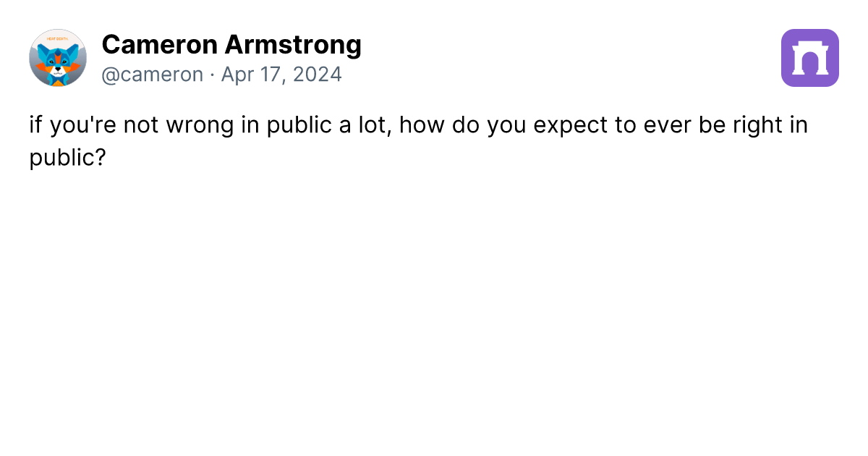The width and height of the screenshot is (868, 456).
Task: Click the dot separator after @cameron
Action: 212,75
